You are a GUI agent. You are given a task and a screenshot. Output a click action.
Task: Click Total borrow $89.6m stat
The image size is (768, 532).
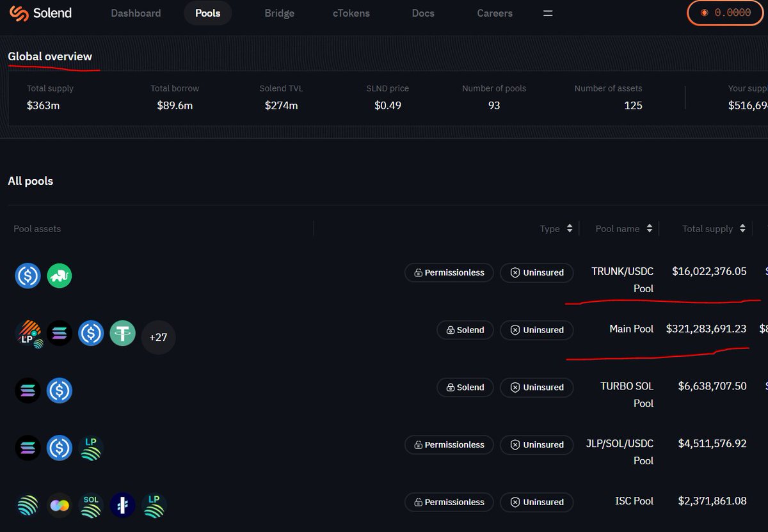pyautogui.click(x=175, y=97)
